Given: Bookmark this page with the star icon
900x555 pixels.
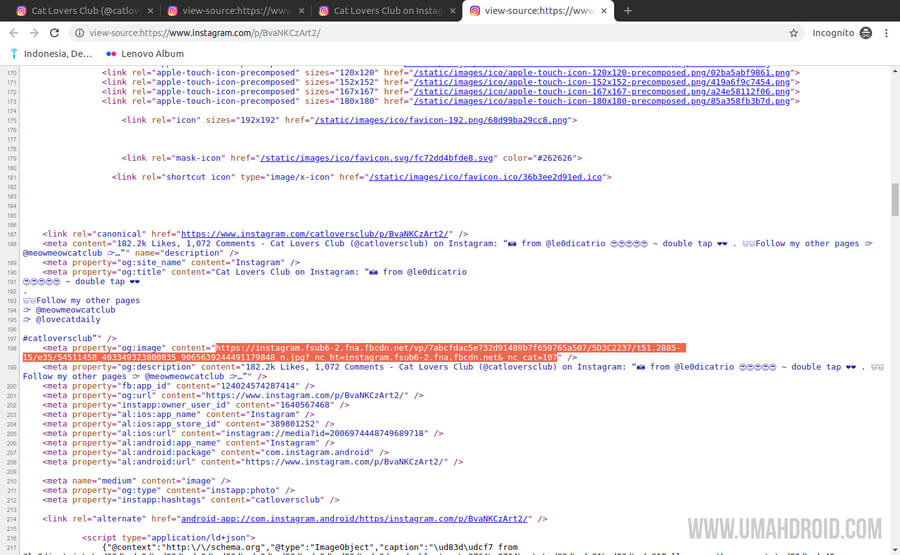Looking at the screenshot, I should click(x=793, y=33).
